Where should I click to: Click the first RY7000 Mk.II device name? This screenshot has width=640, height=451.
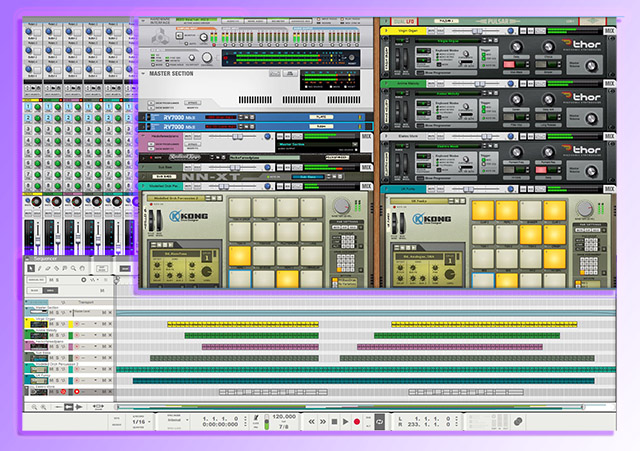pos(181,117)
